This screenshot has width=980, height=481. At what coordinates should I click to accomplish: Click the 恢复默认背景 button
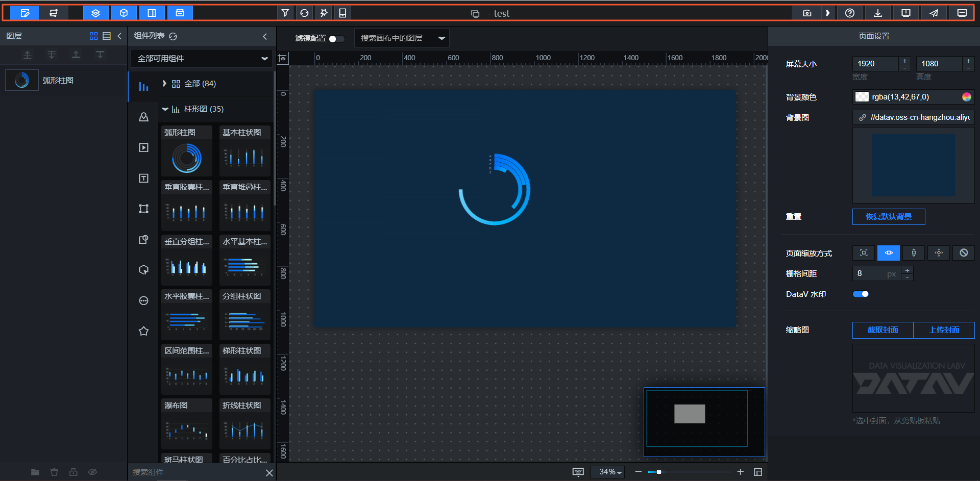point(889,216)
